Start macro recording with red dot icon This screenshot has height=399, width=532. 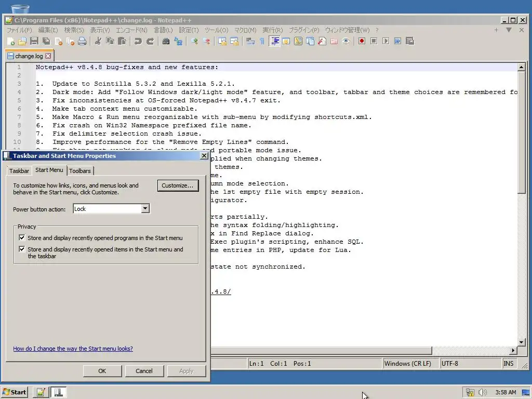coord(362,42)
